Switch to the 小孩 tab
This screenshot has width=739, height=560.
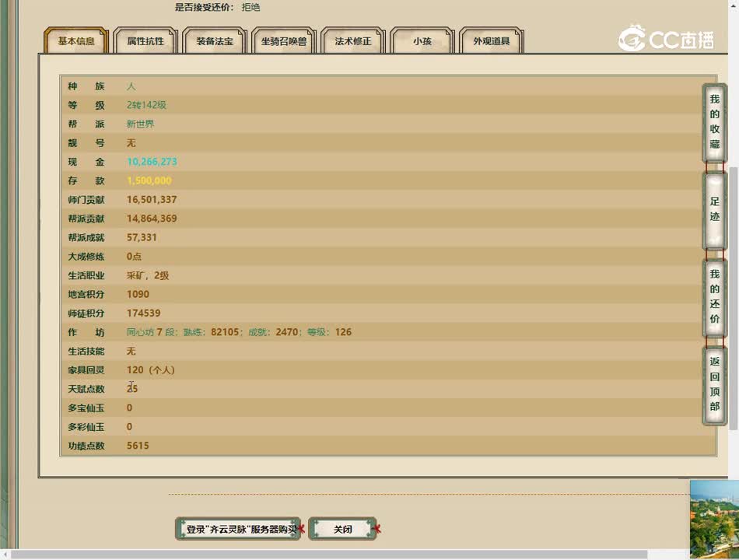click(x=422, y=41)
